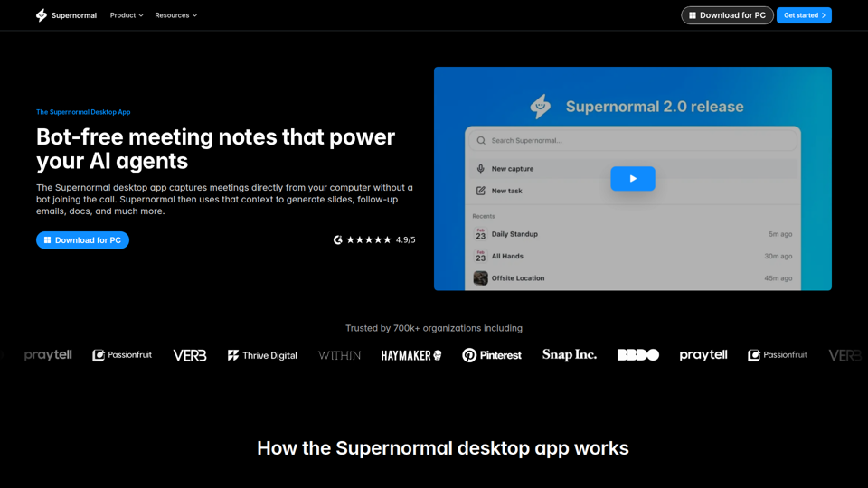The height and width of the screenshot is (488, 868).
Task: Click The Supernormal Desktop App link text
Action: tap(83, 112)
